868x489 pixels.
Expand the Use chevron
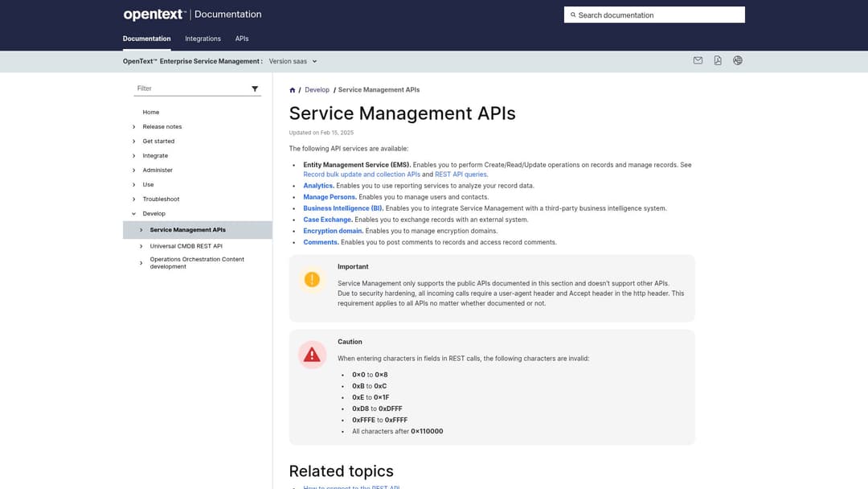click(x=134, y=184)
